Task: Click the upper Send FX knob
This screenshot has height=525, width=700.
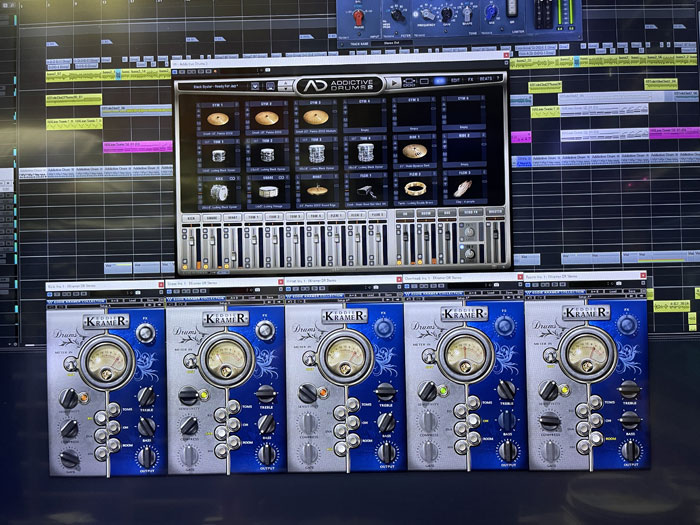Action: click(x=469, y=232)
